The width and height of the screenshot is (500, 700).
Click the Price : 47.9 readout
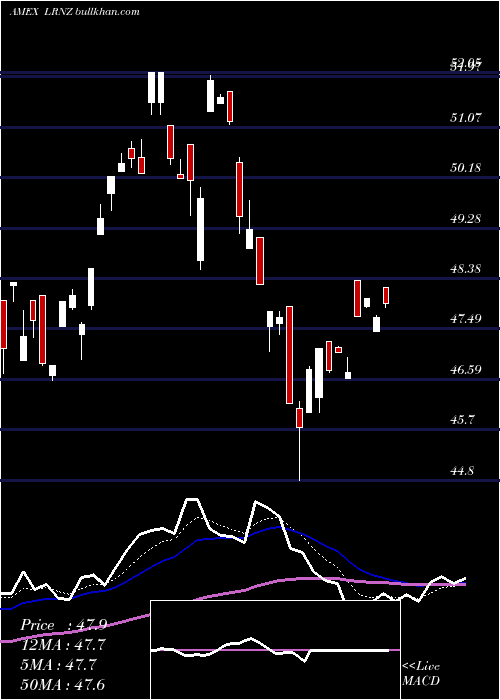point(63,625)
